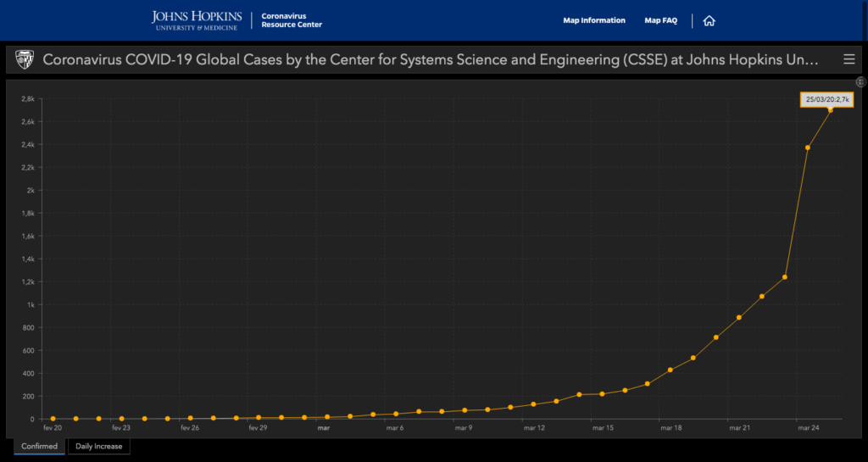Click the mar 24 x-axis label
Image resolution: width=868 pixels, height=462 pixels.
coord(808,428)
